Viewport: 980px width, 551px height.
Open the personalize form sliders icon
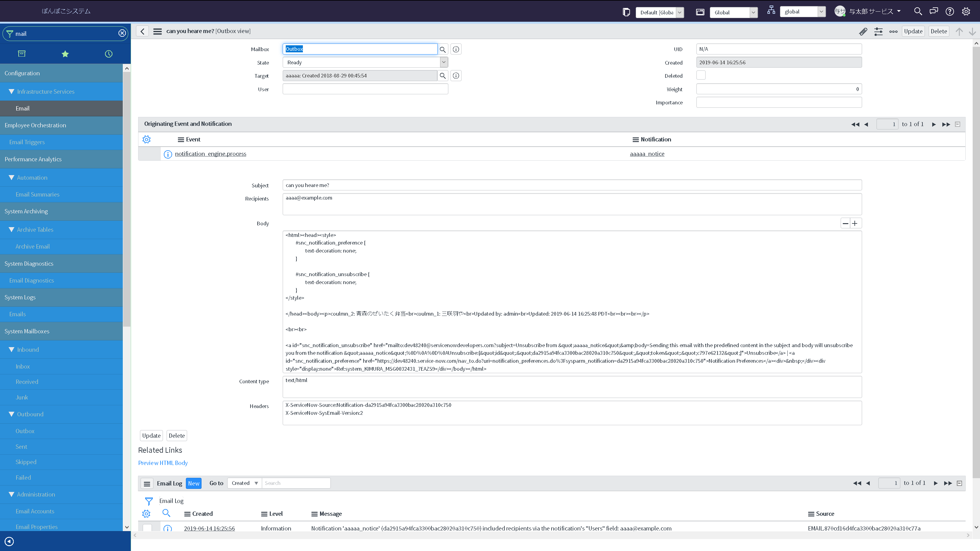click(x=878, y=32)
